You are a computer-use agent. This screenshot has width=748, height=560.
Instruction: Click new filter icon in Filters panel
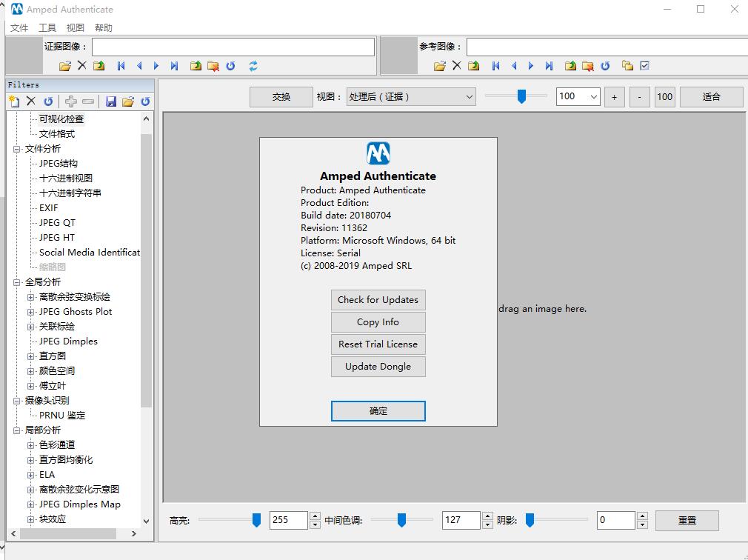click(x=13, y=101)
